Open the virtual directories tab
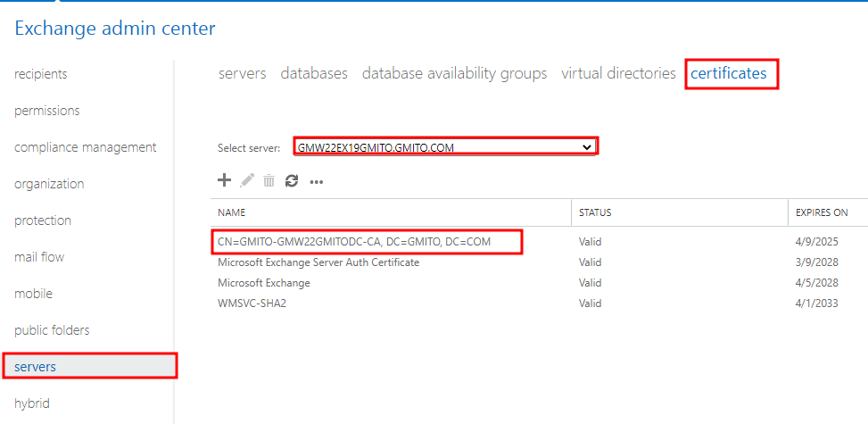Viewport: 868px width, 424px height. point(618,73)
